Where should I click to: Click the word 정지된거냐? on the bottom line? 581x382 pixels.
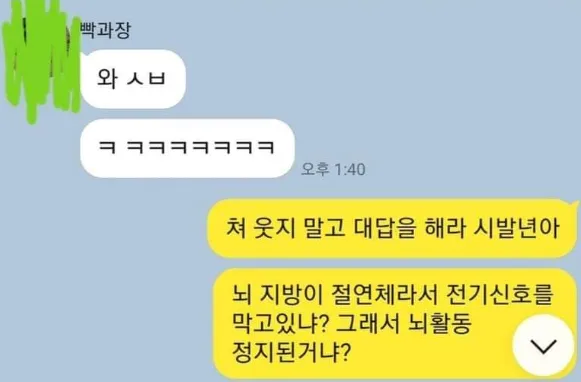[290, 351]
